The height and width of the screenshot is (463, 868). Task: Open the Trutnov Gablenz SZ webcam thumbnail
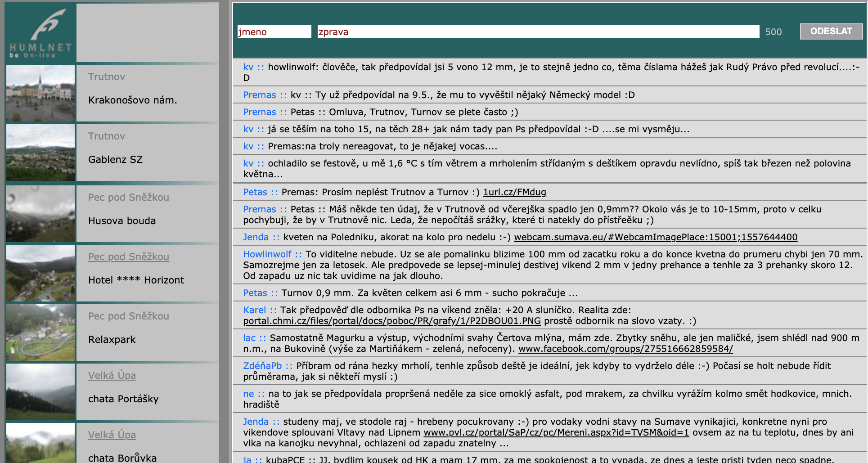click(40, 153)
